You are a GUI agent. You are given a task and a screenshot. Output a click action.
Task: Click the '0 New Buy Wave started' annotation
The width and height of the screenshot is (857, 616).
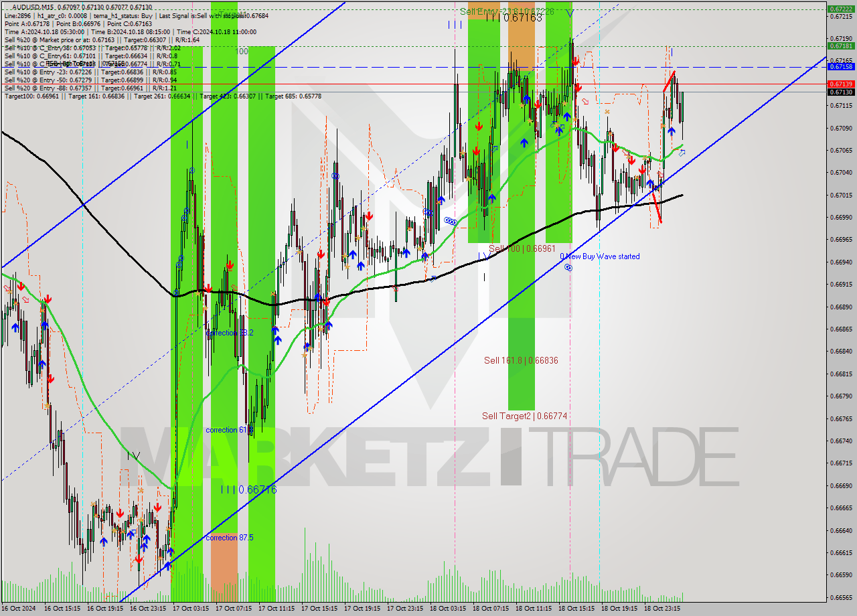[x=599, y=256]
